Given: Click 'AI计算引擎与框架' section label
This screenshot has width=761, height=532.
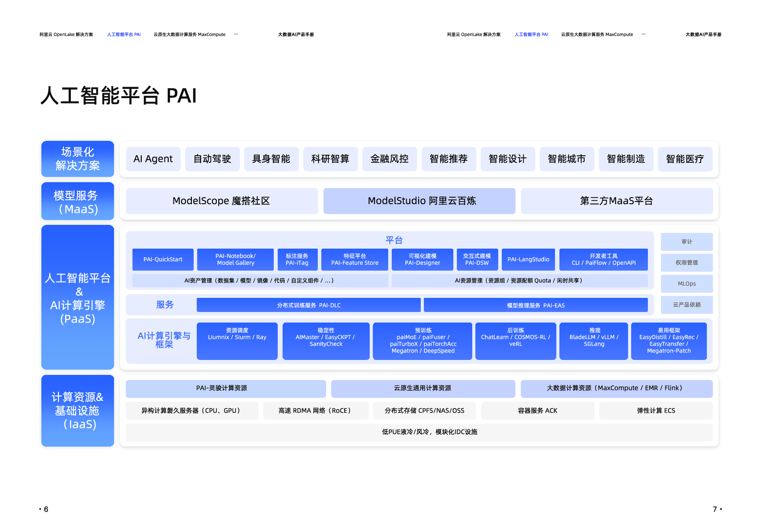Looking at the screenshot, I should tap(164, 340).
